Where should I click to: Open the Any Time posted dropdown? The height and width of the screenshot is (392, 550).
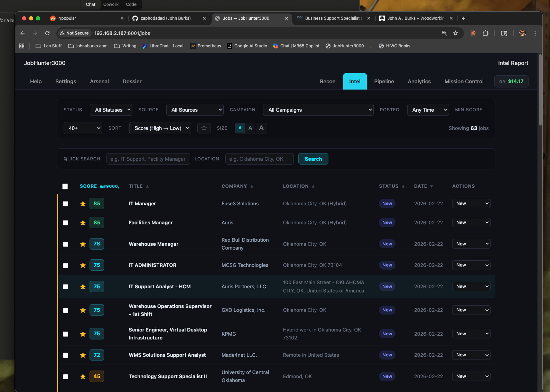pos(428,110)
